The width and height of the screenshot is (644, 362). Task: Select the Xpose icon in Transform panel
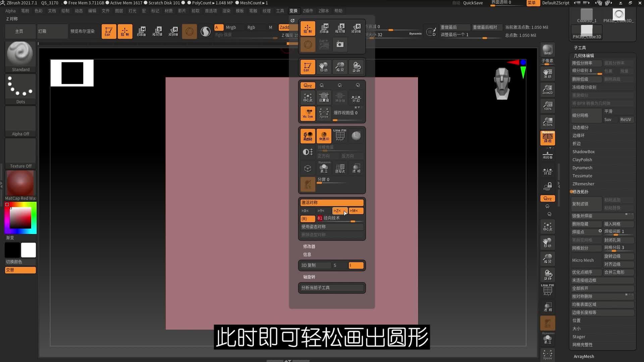(324, 113)
